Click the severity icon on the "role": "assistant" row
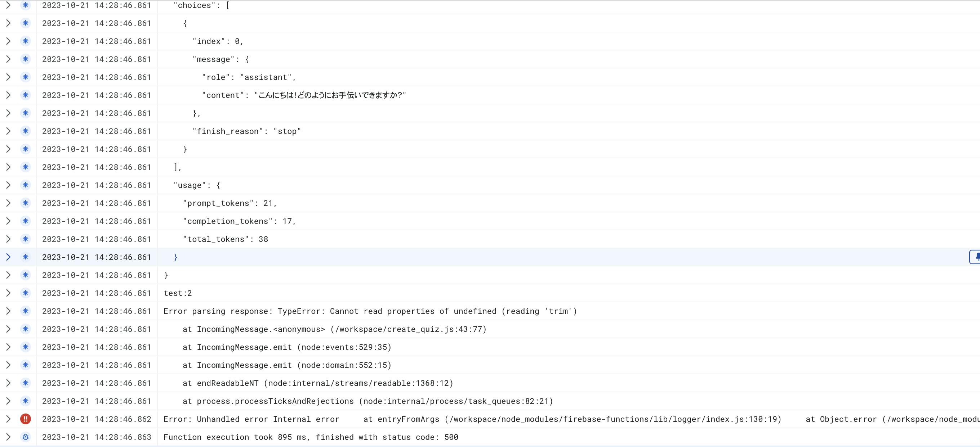Image resolution: width=980 pixels, height=447 pixels. click(26, 77)
